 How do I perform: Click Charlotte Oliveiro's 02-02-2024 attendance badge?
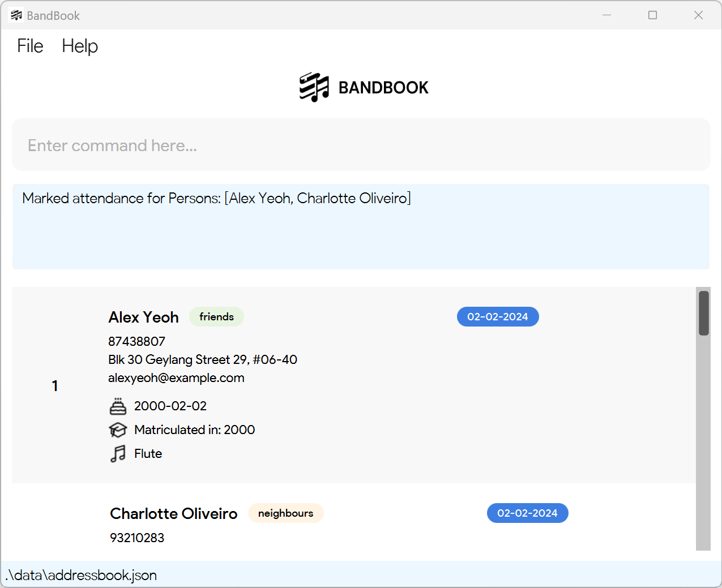click(527, 513)
